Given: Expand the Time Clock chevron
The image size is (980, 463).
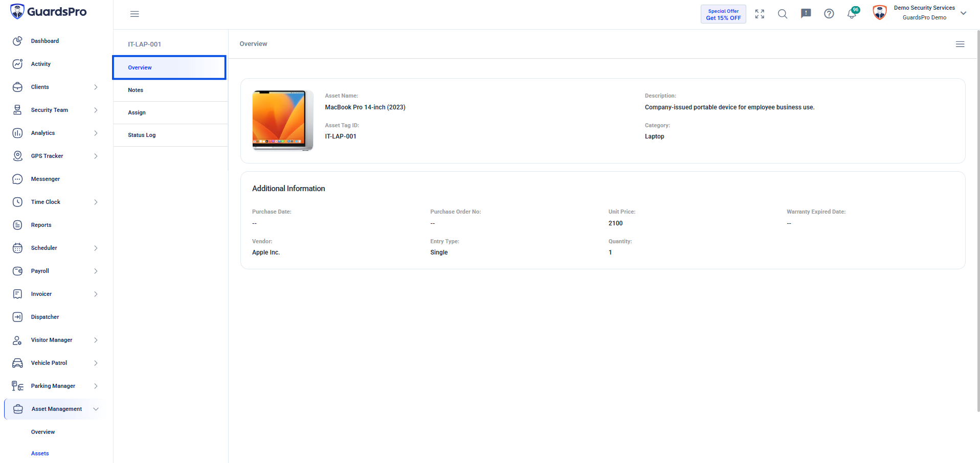Looking at the screenshot, I should [96, 202].
